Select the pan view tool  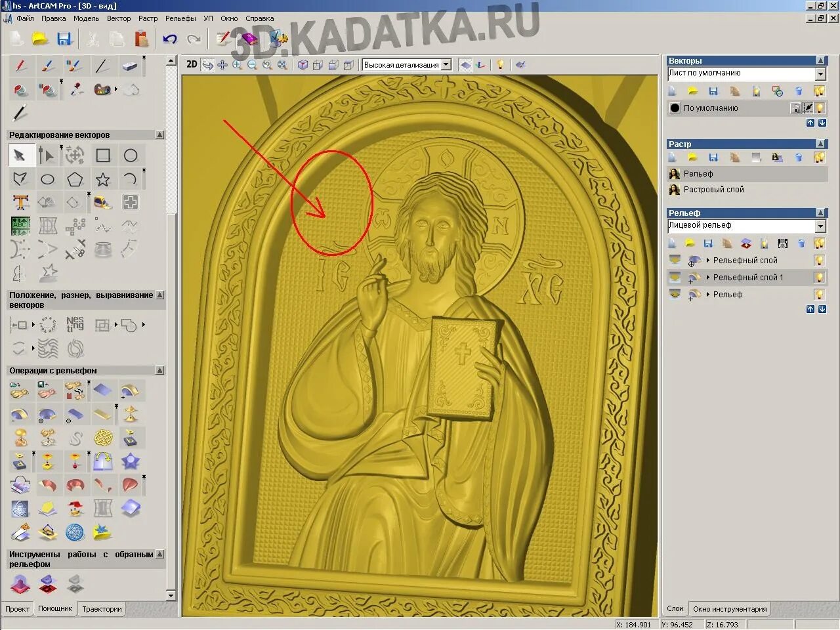point(222,65)
